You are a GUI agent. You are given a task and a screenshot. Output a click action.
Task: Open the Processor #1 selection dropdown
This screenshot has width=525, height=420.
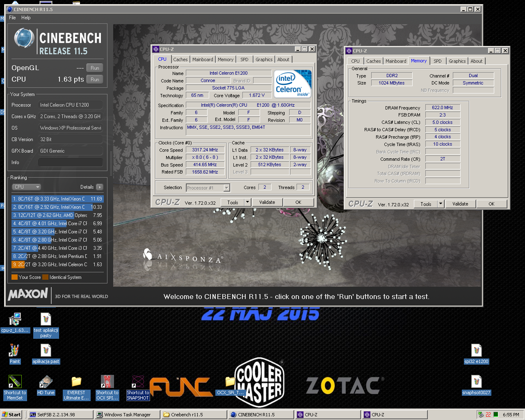[x=208, y=188]
